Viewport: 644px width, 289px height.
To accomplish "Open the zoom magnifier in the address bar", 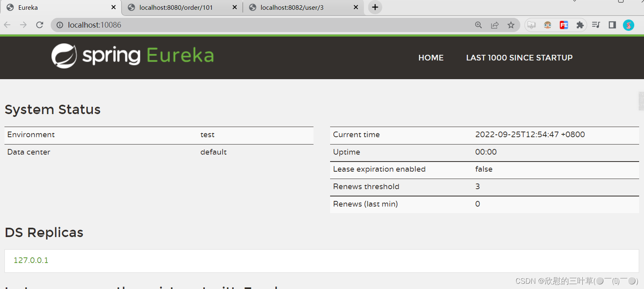I will (479, 25).
